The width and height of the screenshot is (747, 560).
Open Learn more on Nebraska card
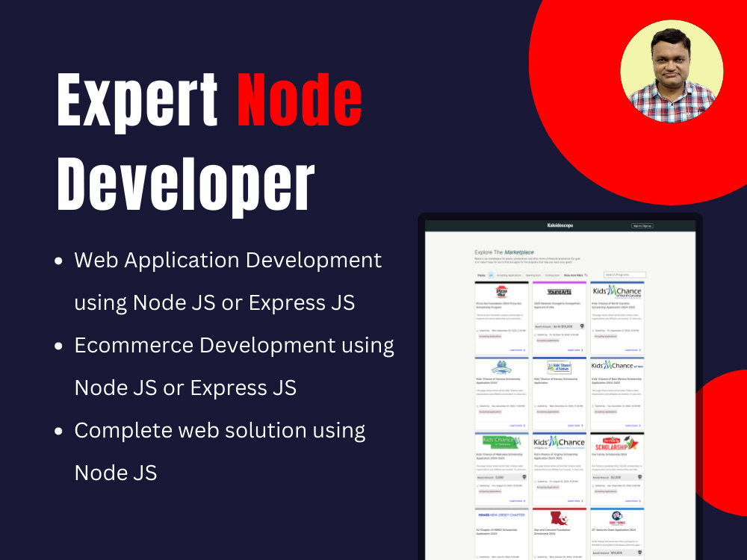click(x=518, y=501)
